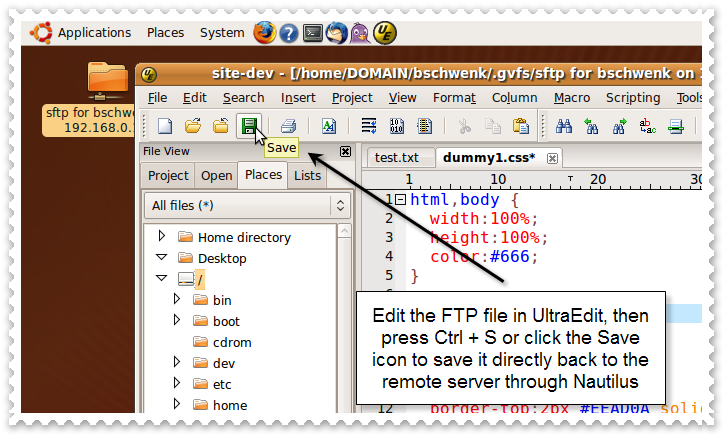Click the Save floppy disk icon
This screenshot has width=723, height=434.
pos(249,125)
